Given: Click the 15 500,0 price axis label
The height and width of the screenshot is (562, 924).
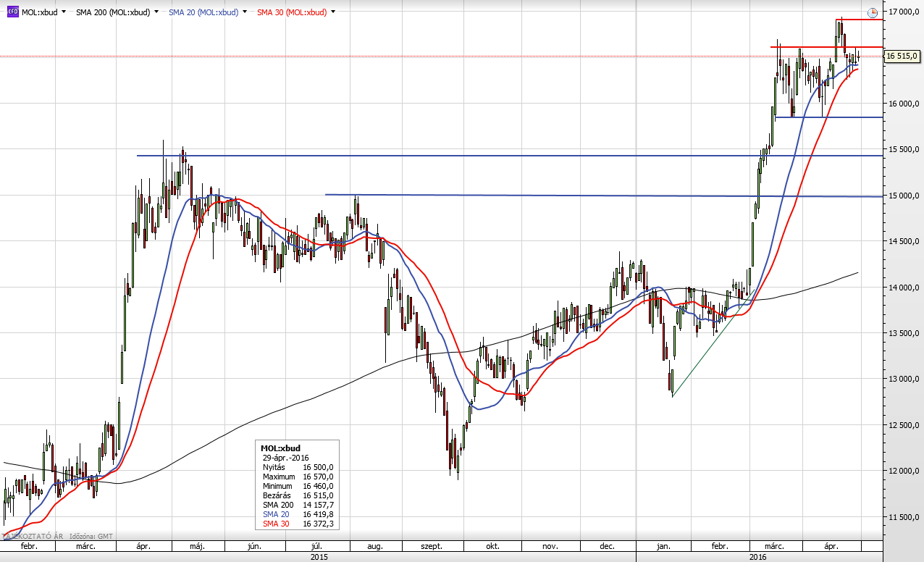Looking at the screenshot, I should (904, 149).
